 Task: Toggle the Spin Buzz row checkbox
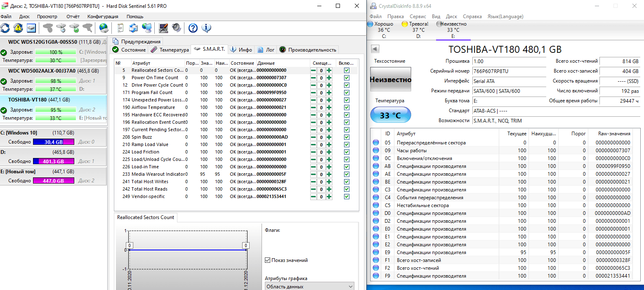[x=347, y=137]
